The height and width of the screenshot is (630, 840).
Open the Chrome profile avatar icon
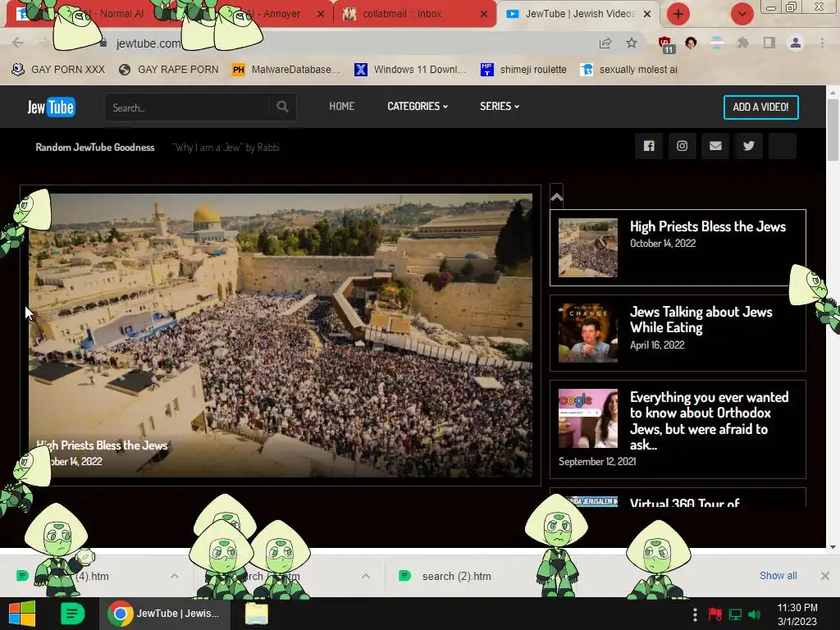pyautogui.click(x=796, y=43)
